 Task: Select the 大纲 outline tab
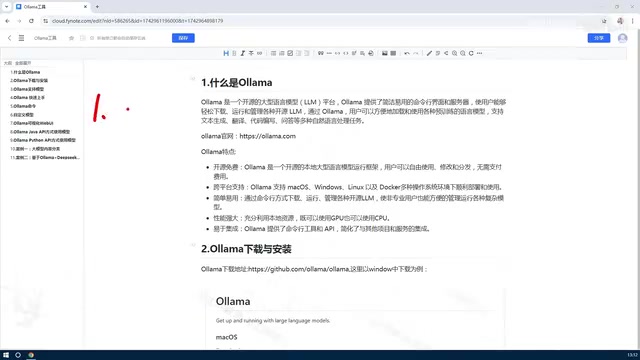pyautogui.click(x=8, y=63)
